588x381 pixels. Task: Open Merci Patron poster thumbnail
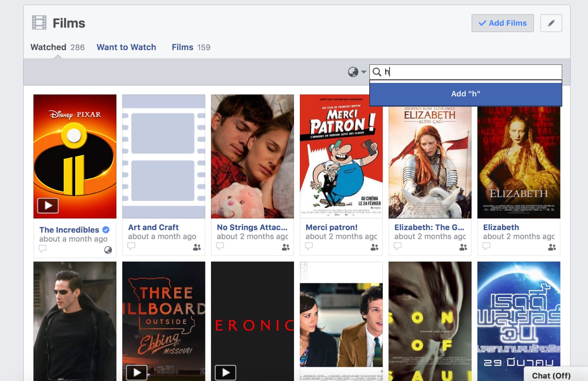tap(341, 156)
